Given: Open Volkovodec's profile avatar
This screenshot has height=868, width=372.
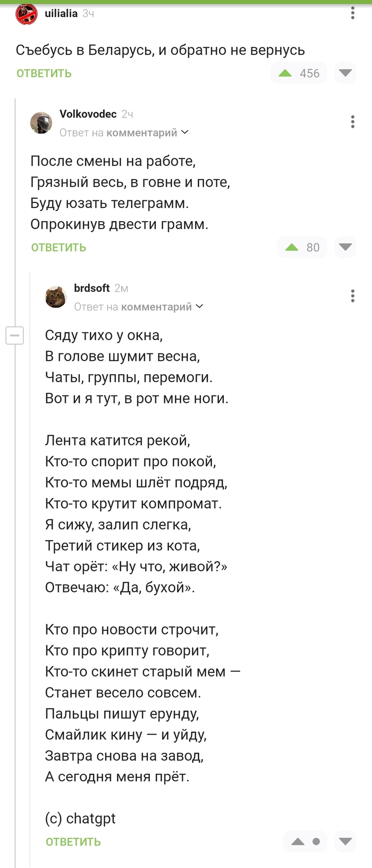Looking at the screenshot, I should coord(41,122).
